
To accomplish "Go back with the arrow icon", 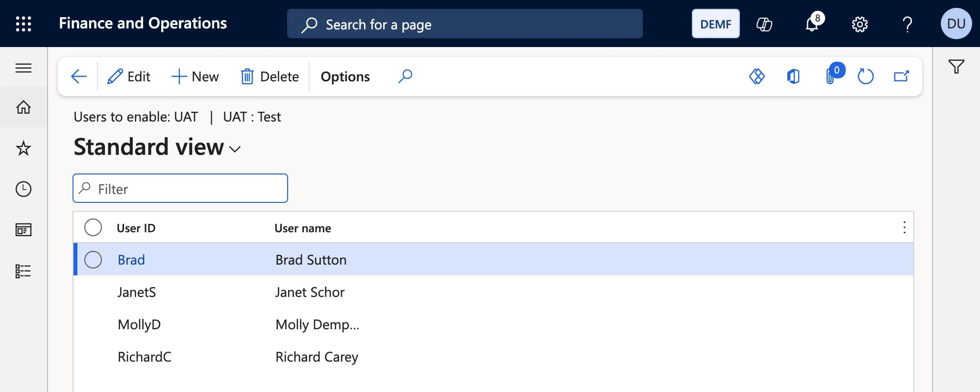I will coord(78,76).
